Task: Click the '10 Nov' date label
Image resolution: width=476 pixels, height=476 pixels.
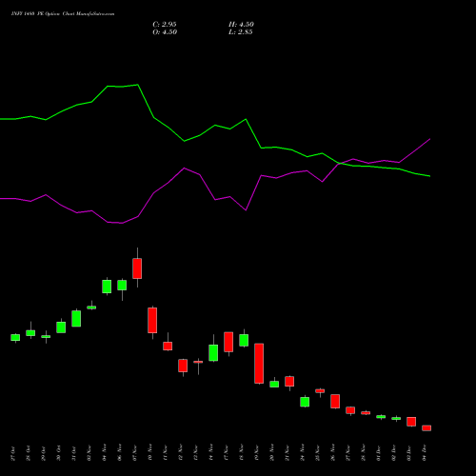Action: 150,453
